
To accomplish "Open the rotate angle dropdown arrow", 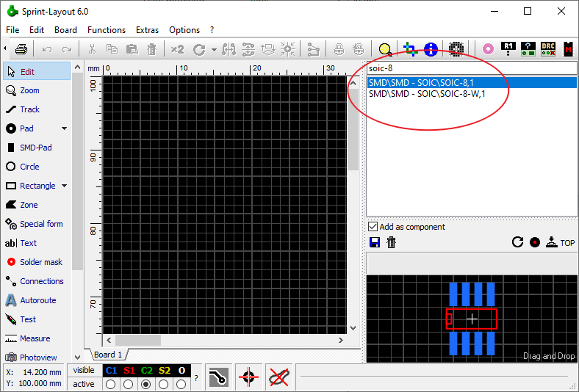I will (x=214, y=49).
